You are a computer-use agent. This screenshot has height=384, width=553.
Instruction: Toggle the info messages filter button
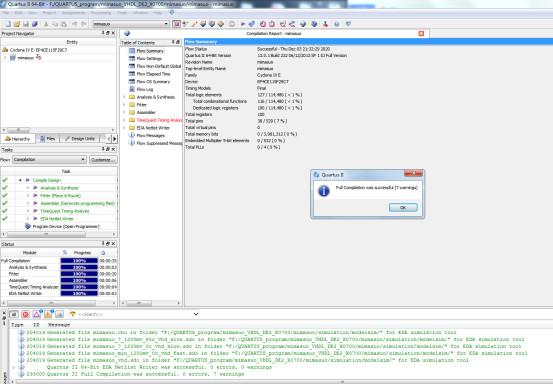click(x=59, y=314)
